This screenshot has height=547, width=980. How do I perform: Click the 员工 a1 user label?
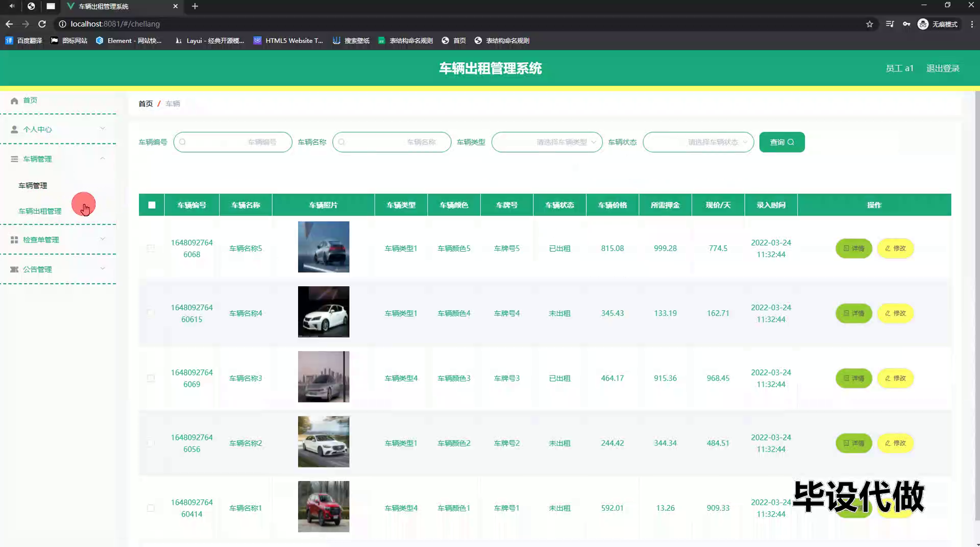coord(899,68)
